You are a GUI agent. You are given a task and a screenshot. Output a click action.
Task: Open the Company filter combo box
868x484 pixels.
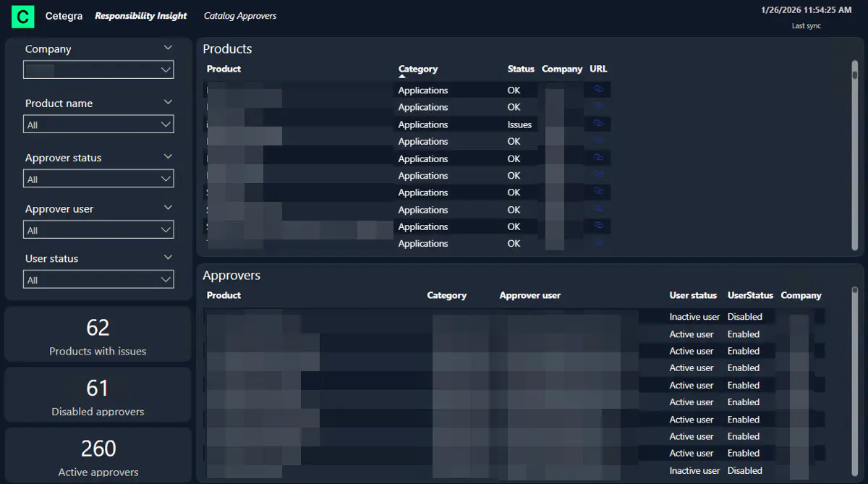(x=98, y=70)
